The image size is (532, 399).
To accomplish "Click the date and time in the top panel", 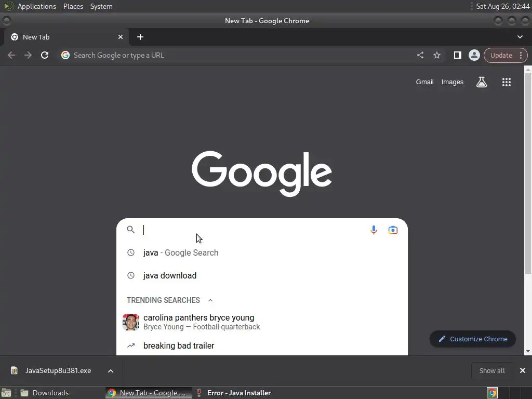I will (x=502, y=6).
